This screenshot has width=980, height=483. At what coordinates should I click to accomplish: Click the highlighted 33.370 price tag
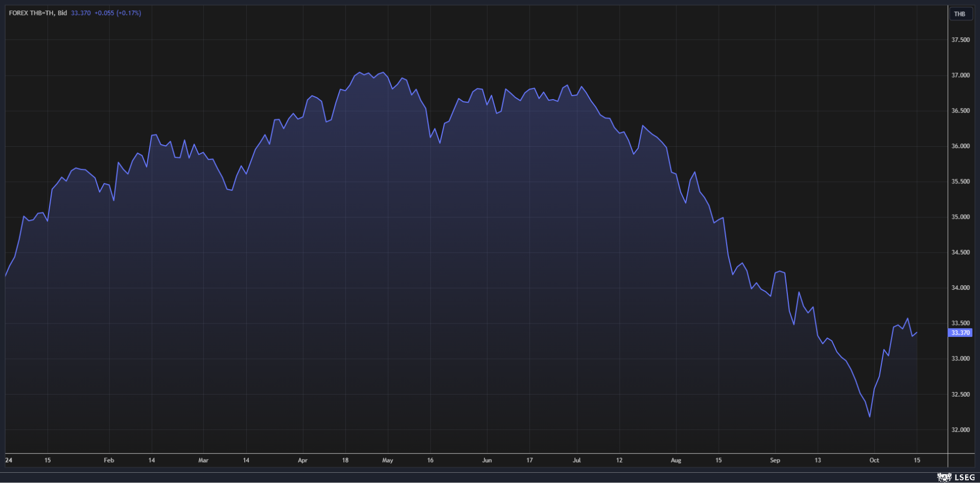pyautogui.click(x=960, y=333)
